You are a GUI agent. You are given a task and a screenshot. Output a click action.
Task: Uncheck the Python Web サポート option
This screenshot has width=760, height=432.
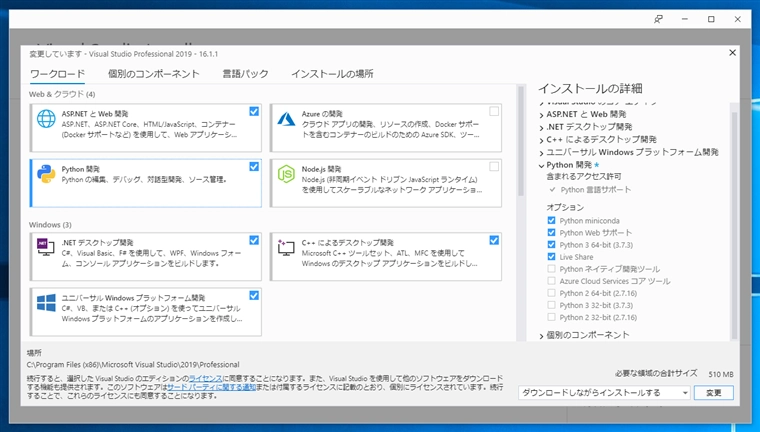click(551, 233)
